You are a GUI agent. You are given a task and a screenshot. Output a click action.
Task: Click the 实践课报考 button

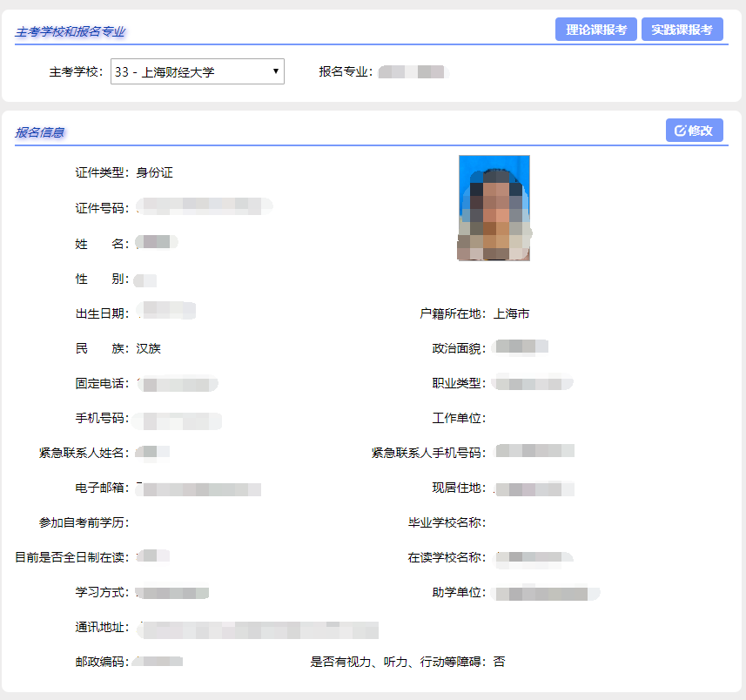tap(684, 29)
